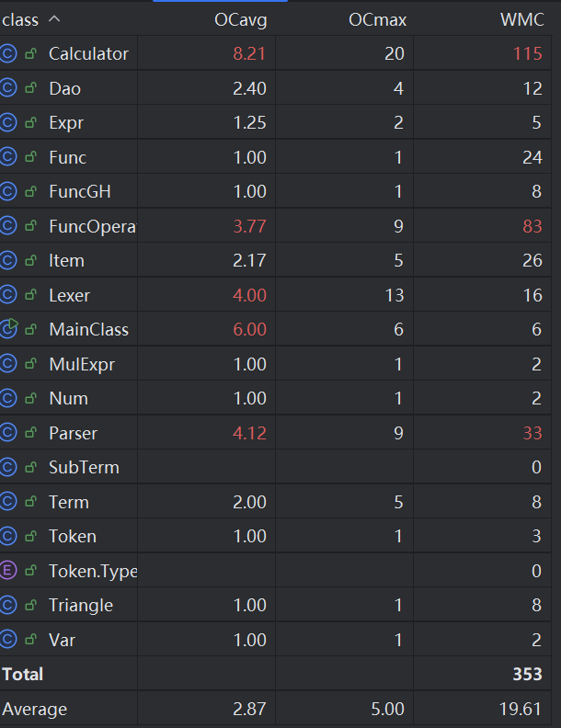Click the class icon beside Lexer

pyautogui.click(x=9, y=295)
